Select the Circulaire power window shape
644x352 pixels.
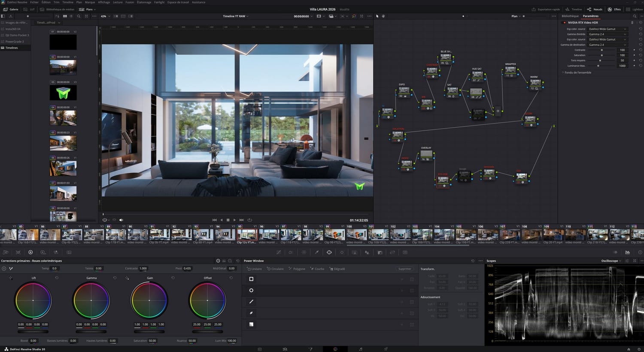point(275,269)
